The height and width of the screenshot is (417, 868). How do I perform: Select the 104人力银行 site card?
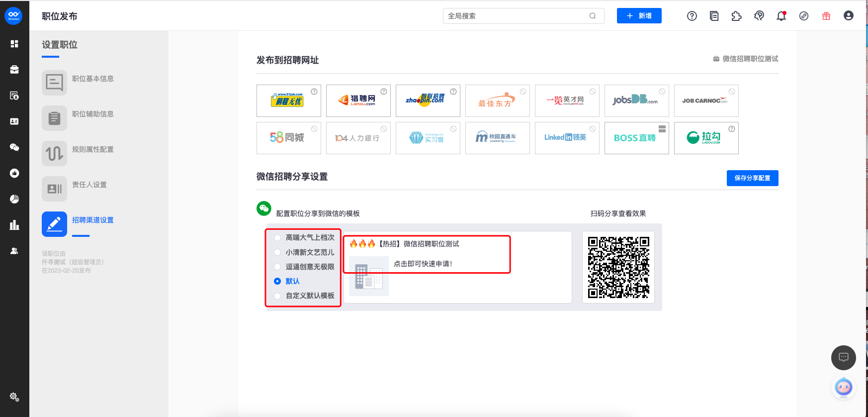pos(358,138)
